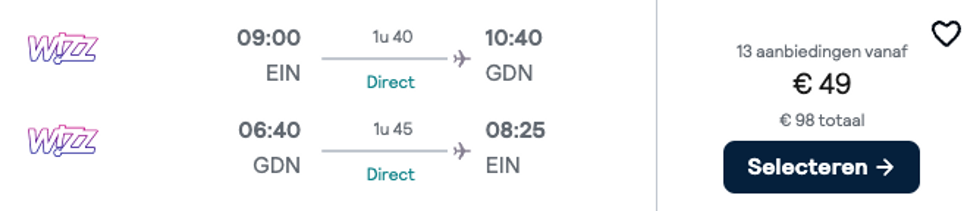Select the 10:40 arrival time

tap(513, 38)
